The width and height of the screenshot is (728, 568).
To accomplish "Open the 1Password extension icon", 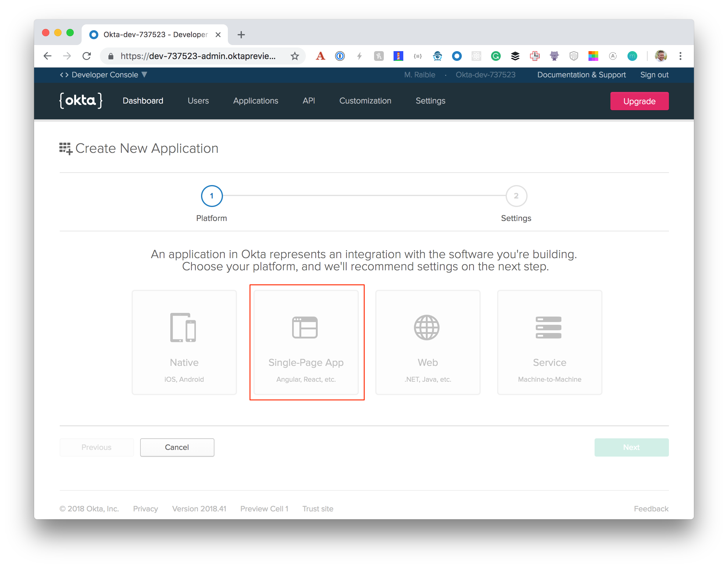I will 340,56.
